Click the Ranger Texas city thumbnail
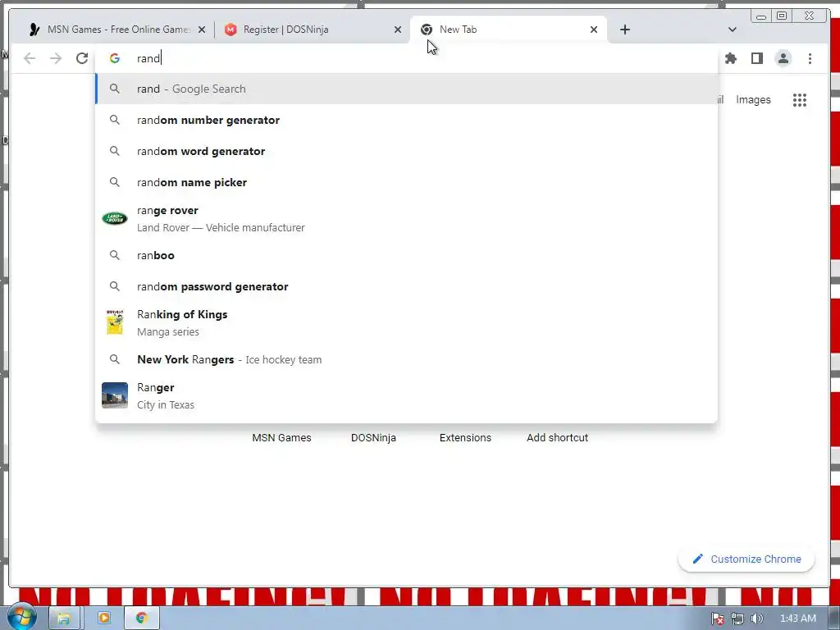Image resolution: width=840 pixels, height=630 pixels. click(115, 395)
